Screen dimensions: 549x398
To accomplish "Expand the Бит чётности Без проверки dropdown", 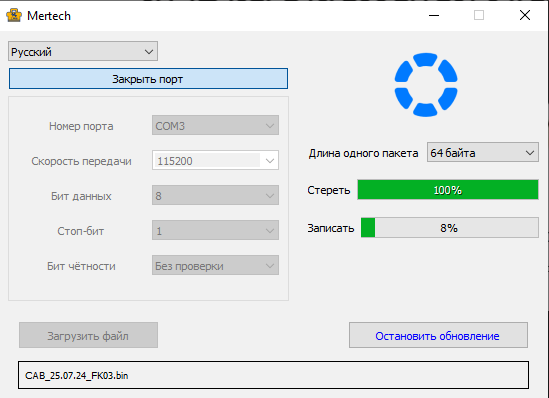I will pos(215,265).
